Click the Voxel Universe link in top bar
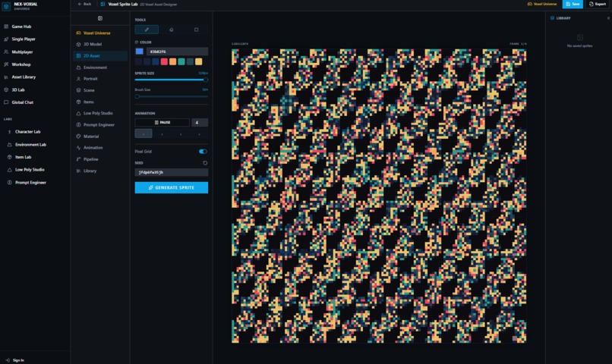 click(x=542, y=4)
